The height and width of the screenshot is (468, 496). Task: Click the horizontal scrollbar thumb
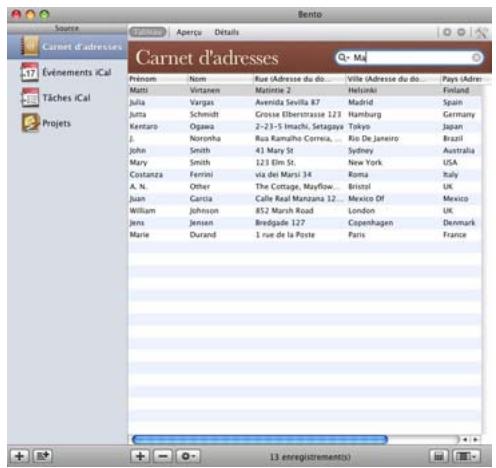tap(260, 440)
